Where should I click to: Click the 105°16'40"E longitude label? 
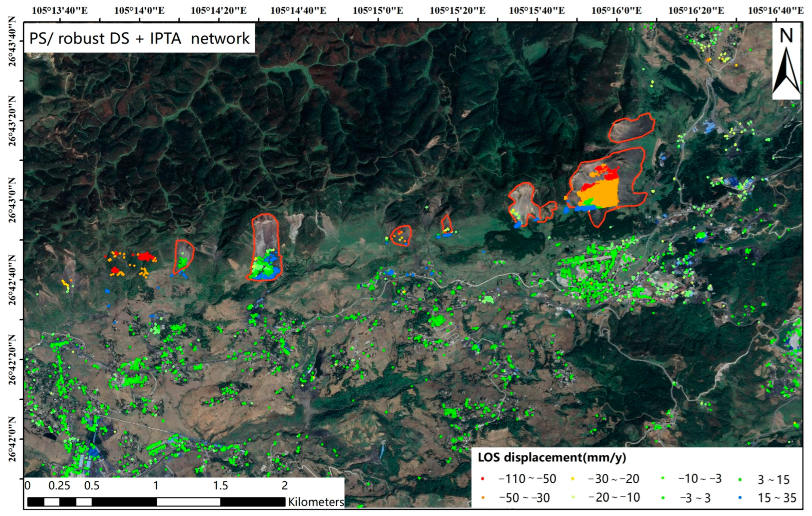tap(776, 11)
